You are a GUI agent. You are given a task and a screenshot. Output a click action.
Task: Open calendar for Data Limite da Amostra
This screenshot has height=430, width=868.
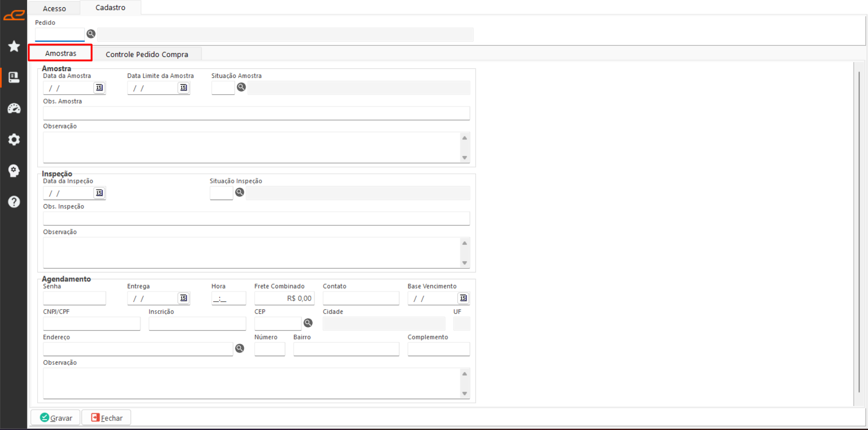click(x=183, y=88)
